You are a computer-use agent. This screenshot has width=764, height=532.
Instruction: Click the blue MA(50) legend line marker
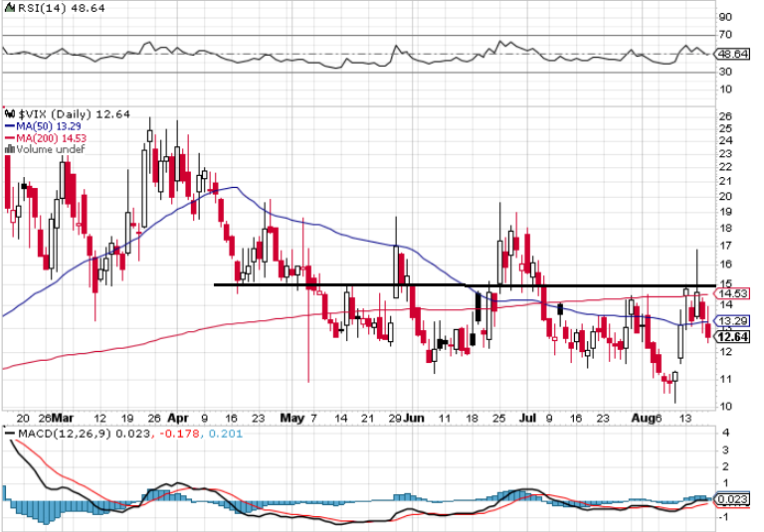coord(9,126)
